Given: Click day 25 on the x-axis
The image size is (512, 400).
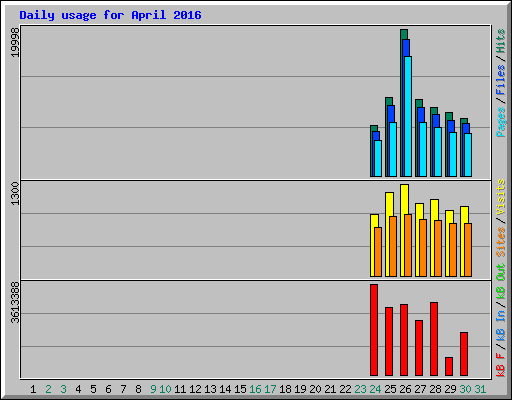Looking at the screenshot, I should coord(390,389).
